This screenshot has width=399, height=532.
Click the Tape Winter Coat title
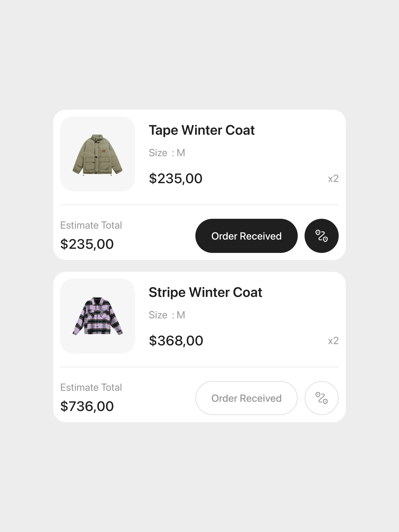click(202, 130)
